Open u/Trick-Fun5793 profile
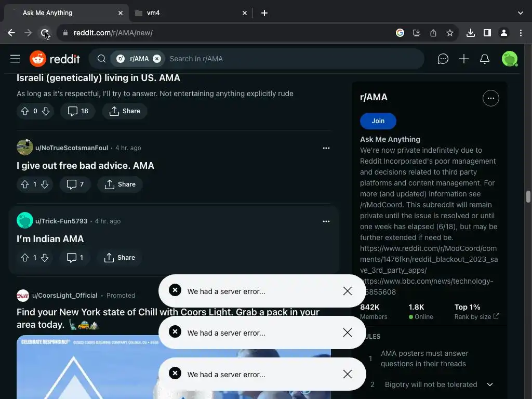The image size is (532, 399). [x=61, y=221]
